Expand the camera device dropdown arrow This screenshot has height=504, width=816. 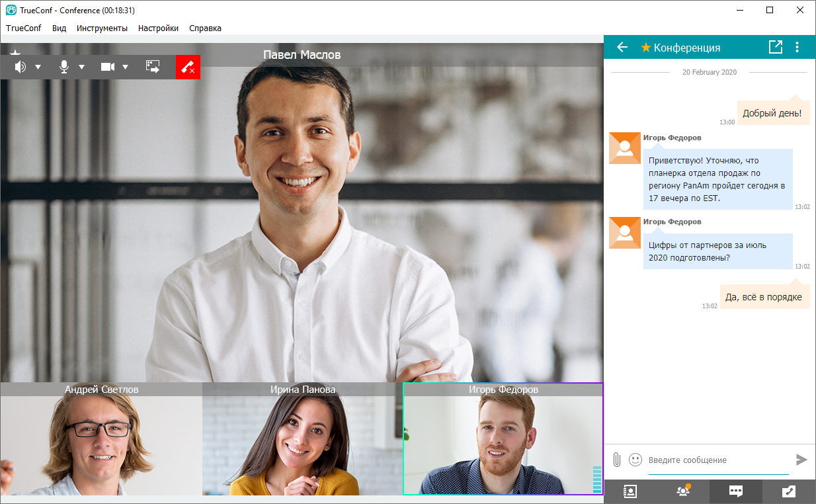pyautogui.click(x=126, y=67)
